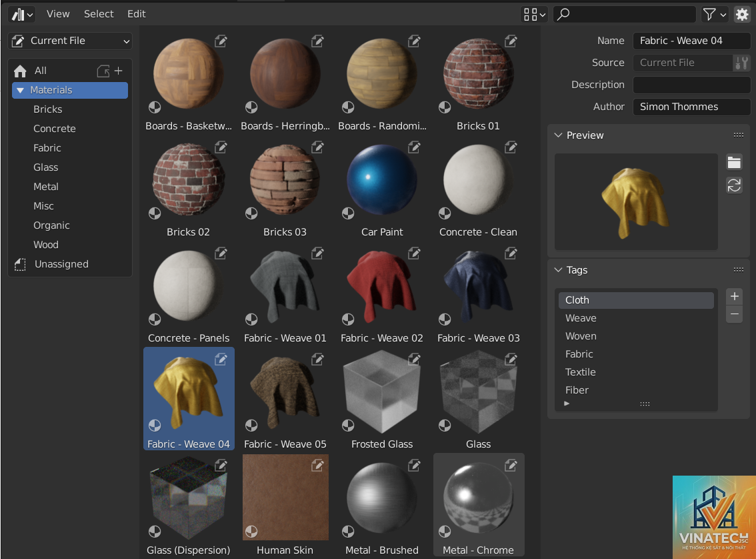
Task: Click edit icon on Car Paint
Action: (x=414, y=147)
